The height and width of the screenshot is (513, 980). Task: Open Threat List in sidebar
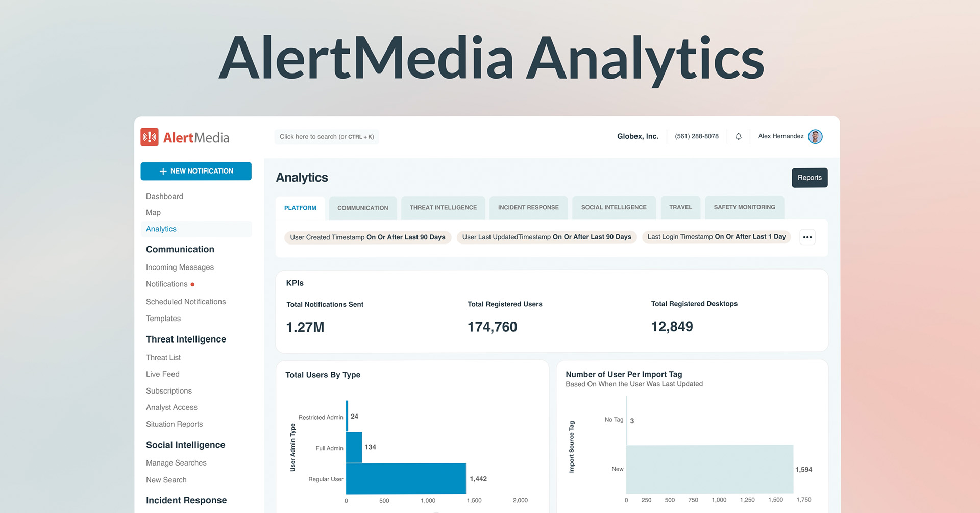click(163, 358)
